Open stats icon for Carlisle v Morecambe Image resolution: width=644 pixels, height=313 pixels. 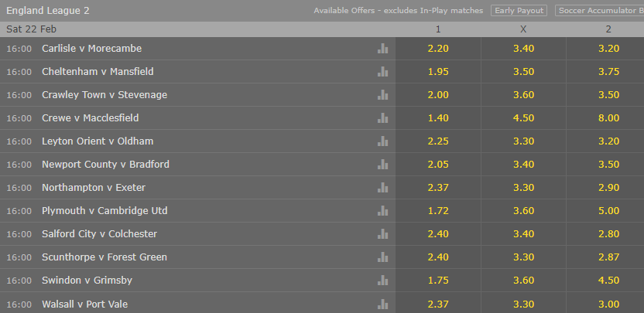(382, 49)
